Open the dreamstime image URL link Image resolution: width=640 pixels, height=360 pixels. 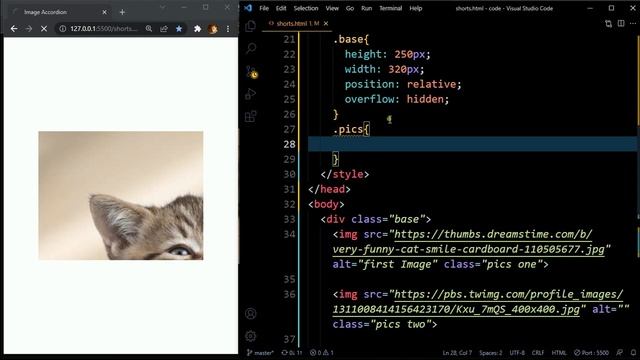pos(469,242)
